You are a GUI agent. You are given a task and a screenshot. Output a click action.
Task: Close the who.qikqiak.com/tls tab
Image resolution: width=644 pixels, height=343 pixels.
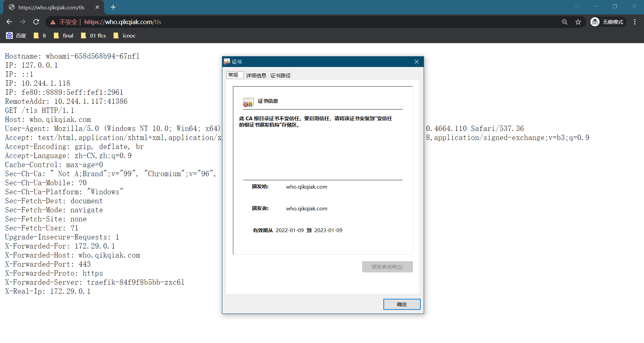click(x=97, y=7)
